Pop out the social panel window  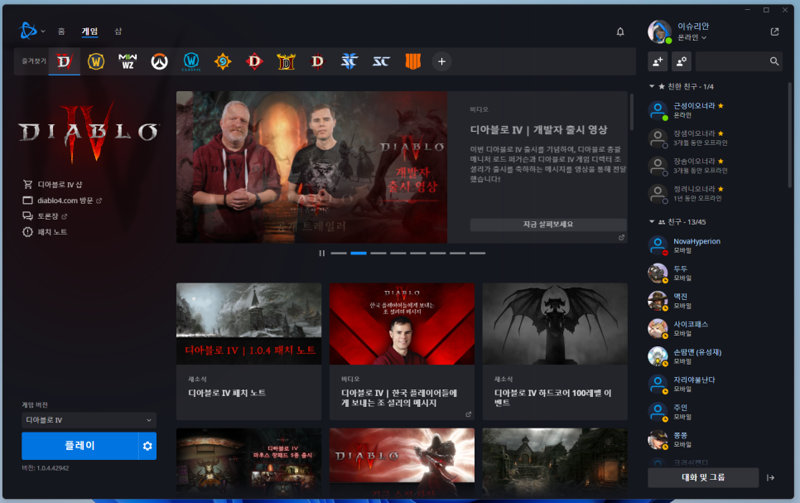tap(774, 32)
